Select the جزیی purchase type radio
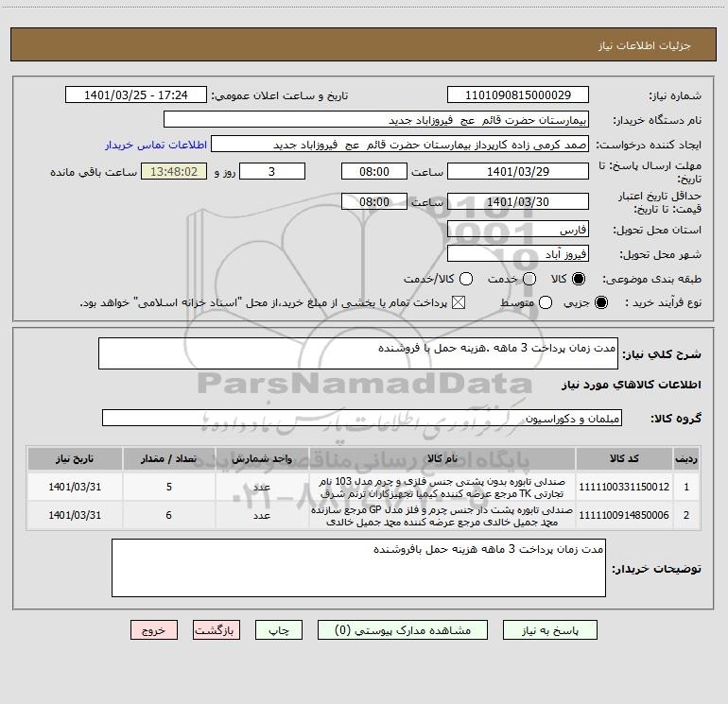This screenshot has height=704, width=728. (600, 302)
